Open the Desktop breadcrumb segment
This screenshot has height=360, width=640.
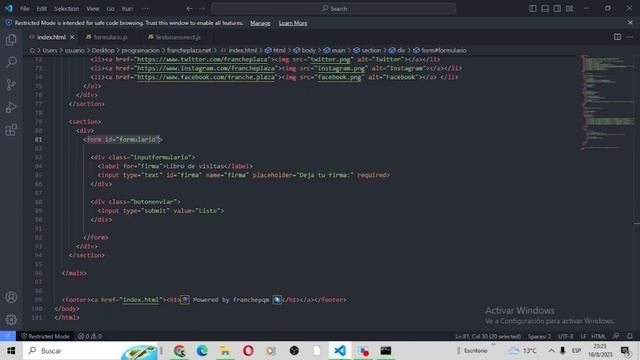click(x=102, y=51)
